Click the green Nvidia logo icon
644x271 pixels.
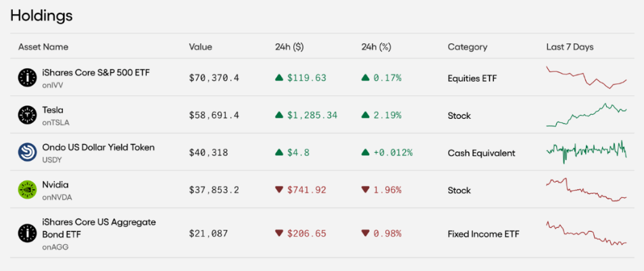click(27, 190)
